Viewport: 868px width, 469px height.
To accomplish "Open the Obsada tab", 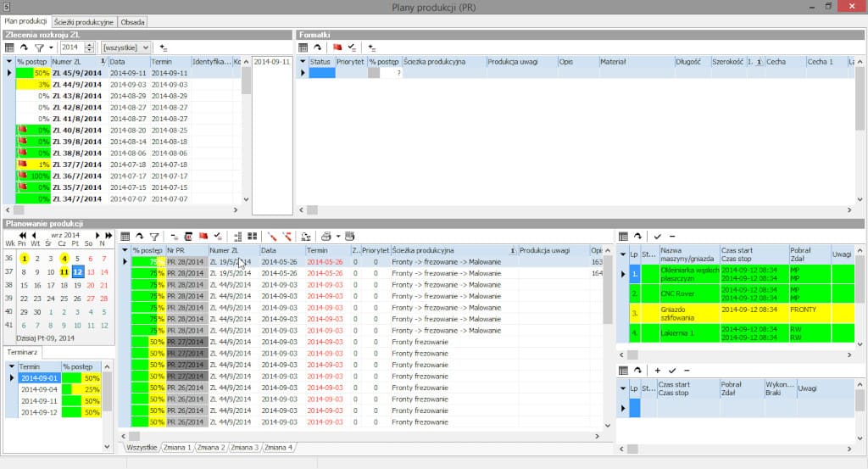I will click(132, 22).
